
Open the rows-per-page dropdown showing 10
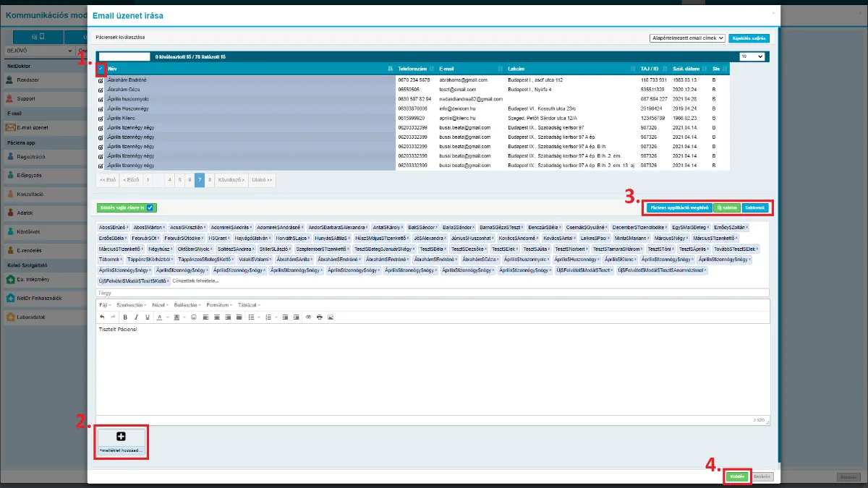(x=752, y=56)
